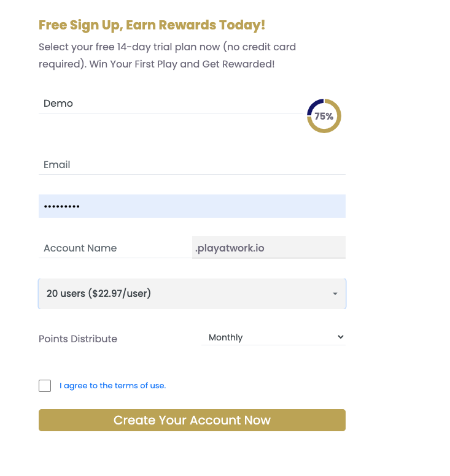Click the caret arrow on the users plan selector
Viewport: 450px width, 476px height.
(x=335, y=294)
